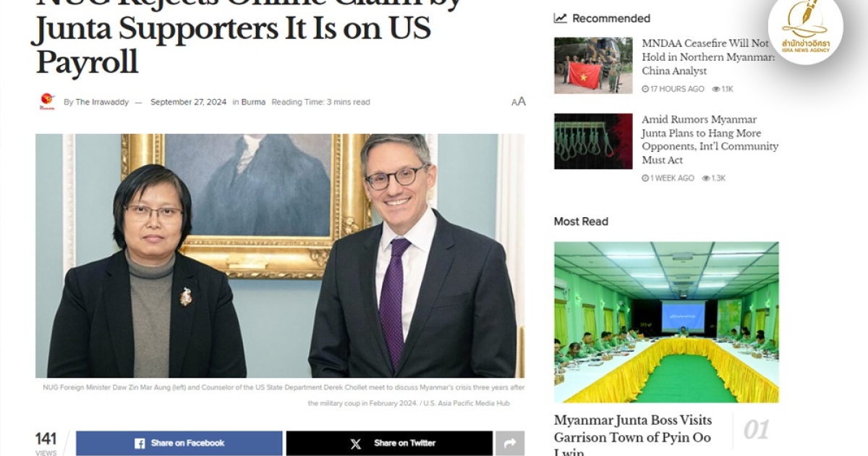Click the Recommended trending chart icon

coord(560,18)
